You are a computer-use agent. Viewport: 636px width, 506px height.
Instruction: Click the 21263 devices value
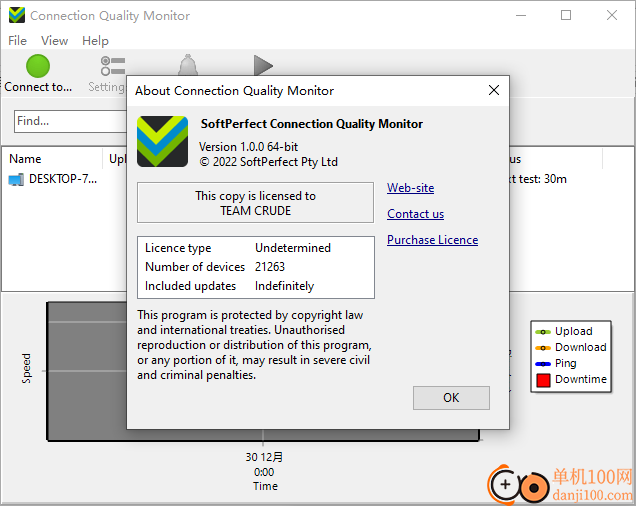pyautogui.click(x=270, y=267)
